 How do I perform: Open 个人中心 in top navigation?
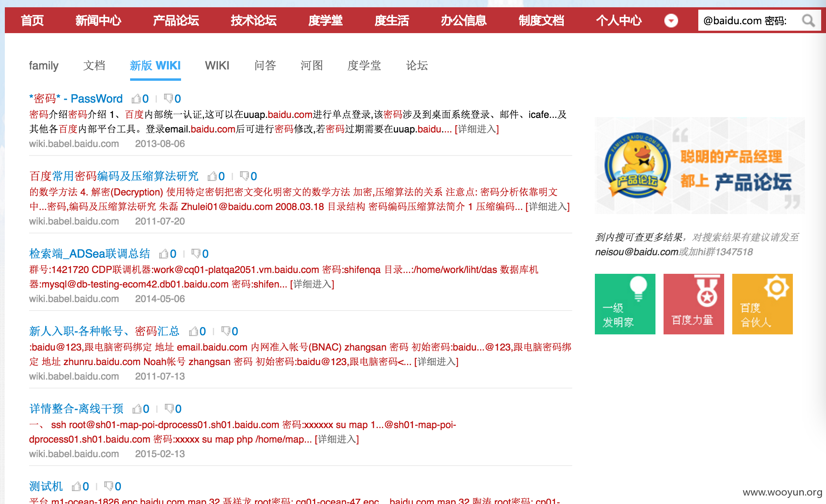pos(619,20)
